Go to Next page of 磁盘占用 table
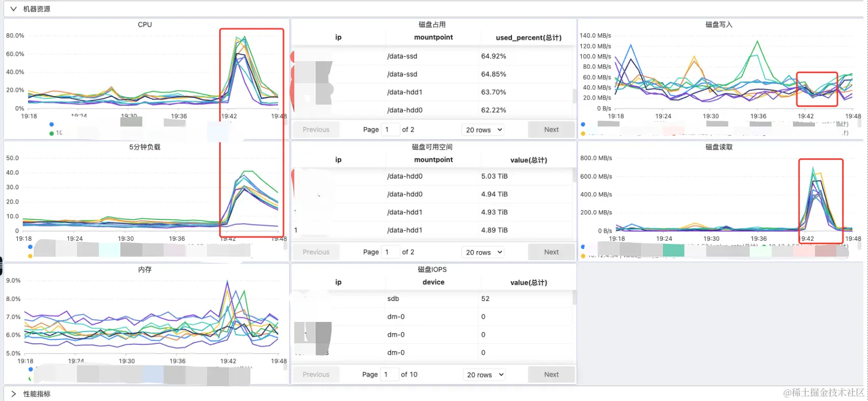The width and height of the screenshot is (868, 401). pos(551,130)
